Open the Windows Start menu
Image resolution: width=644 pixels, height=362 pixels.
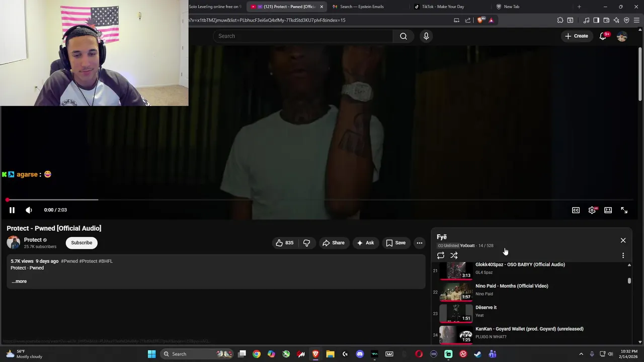pyautogui.click(x=151, y=354)
